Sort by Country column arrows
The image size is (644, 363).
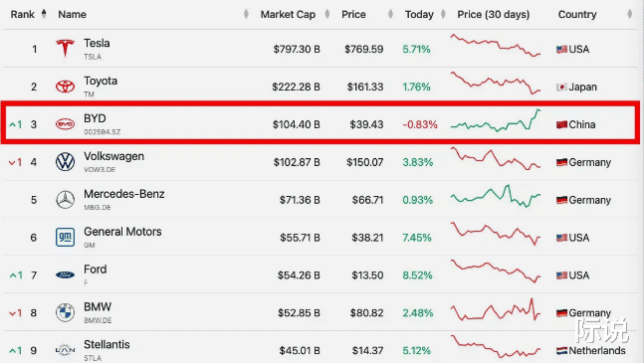[630, 14]
